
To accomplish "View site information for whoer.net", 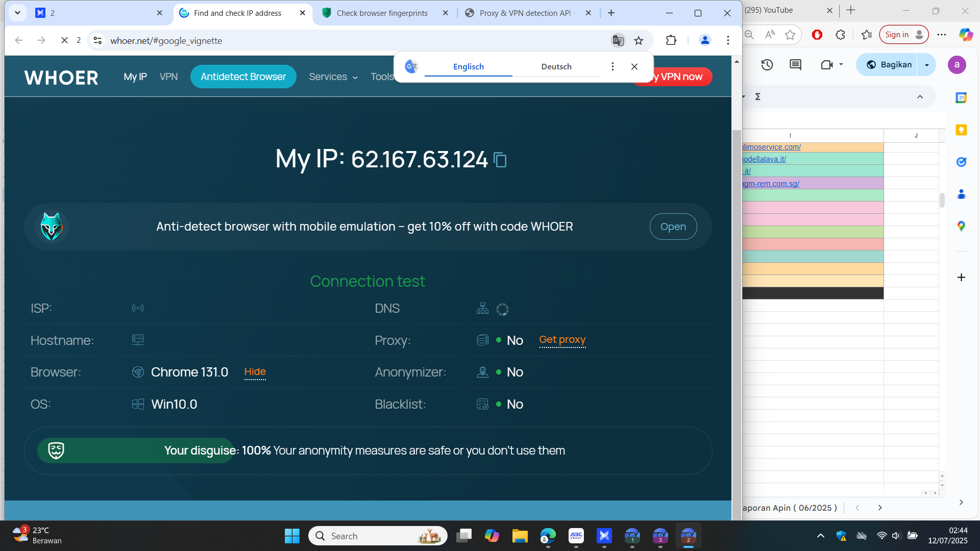I will 97,40.
